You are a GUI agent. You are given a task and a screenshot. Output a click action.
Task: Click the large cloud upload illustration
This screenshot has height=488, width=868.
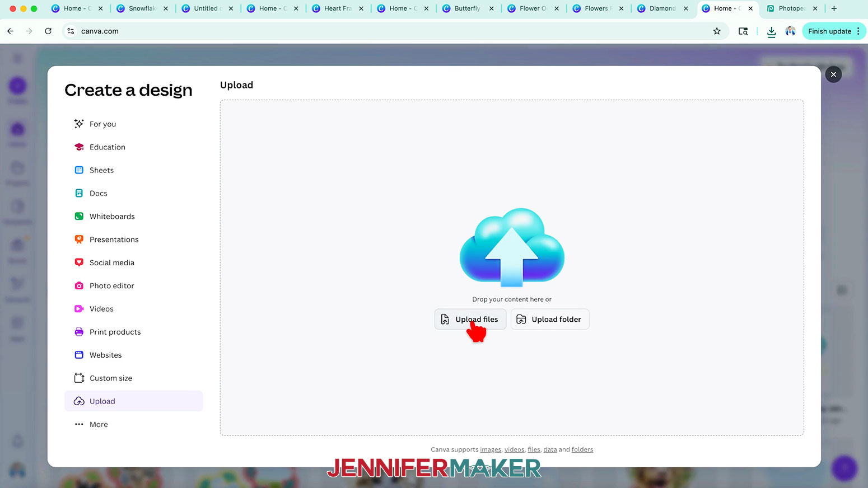tap(512, 247)
